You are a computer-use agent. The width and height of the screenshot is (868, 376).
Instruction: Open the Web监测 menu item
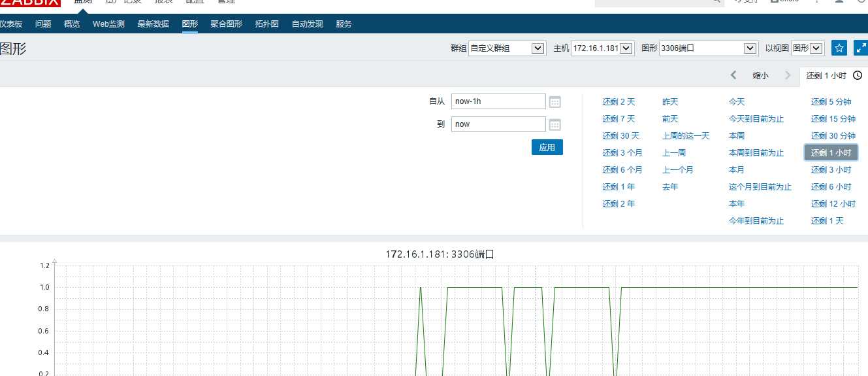click(x=108, y=24)
